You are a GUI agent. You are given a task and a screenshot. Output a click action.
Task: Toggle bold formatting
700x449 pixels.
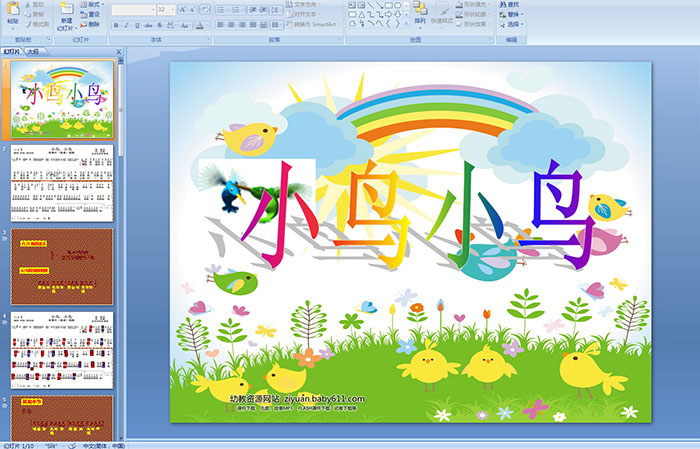(116, 25)
